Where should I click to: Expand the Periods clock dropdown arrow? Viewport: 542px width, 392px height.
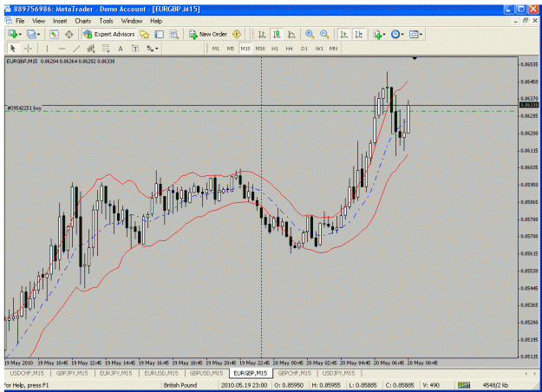click(402, 34)
